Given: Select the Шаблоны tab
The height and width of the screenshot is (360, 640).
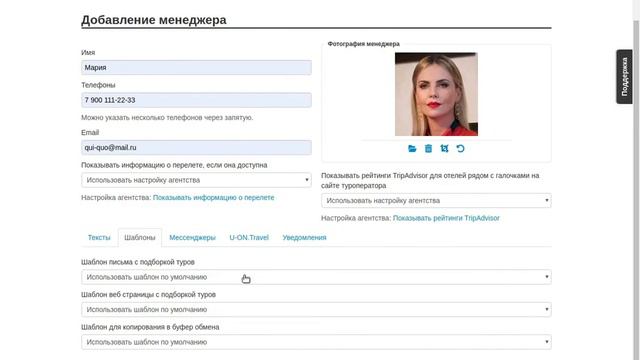Looking at the screenshot, I should tap(140, 238).
